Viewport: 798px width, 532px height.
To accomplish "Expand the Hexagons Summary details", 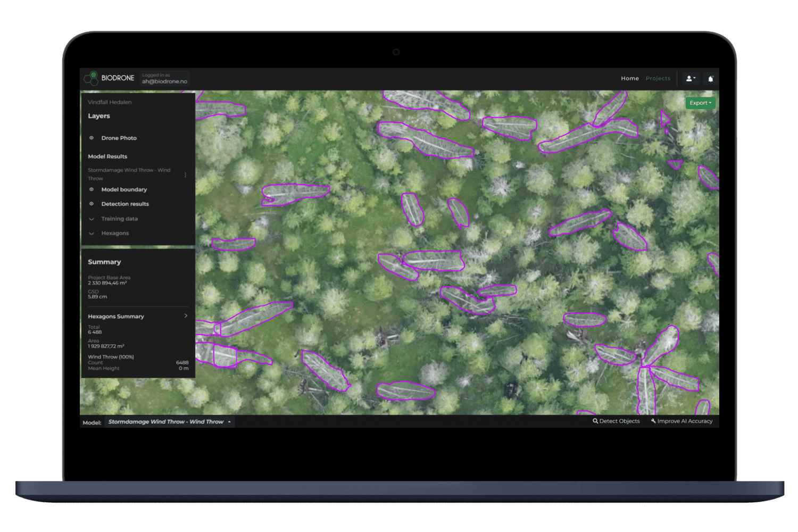I will pyautogui.click(x=186, y=315).
